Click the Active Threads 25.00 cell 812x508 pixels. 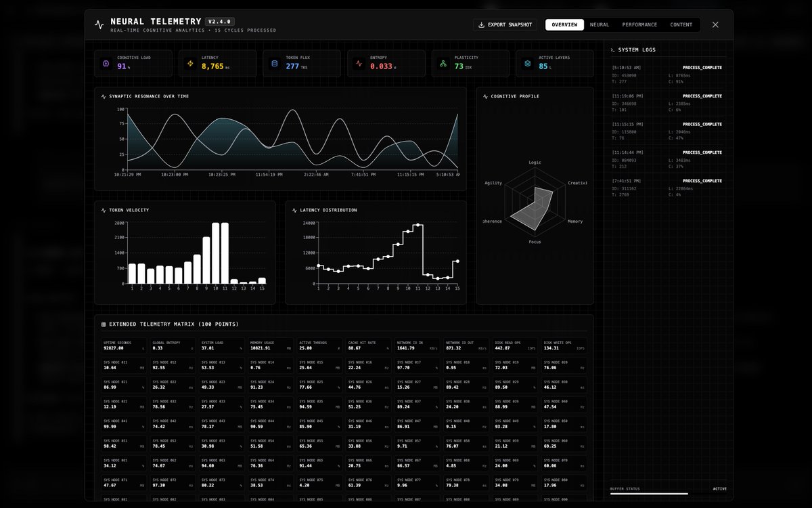tap(319, 345)
